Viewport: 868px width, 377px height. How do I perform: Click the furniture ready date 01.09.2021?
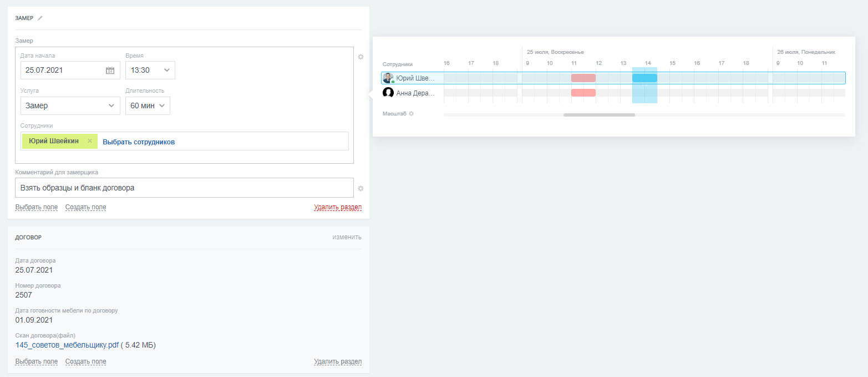coord(34,320)
